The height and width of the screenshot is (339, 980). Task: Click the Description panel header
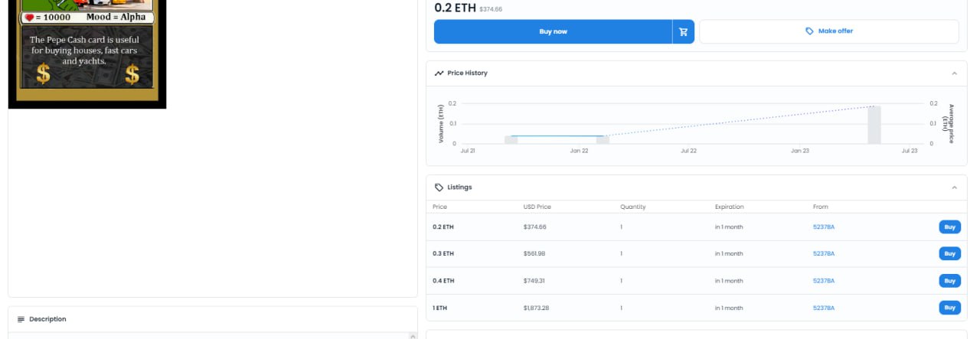(213, 319)
